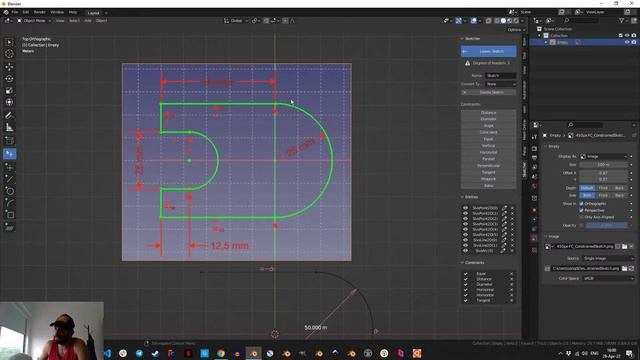Click the outliner search field
The image size is (640, 360).
pyautogui.click(x=581, y=20)
